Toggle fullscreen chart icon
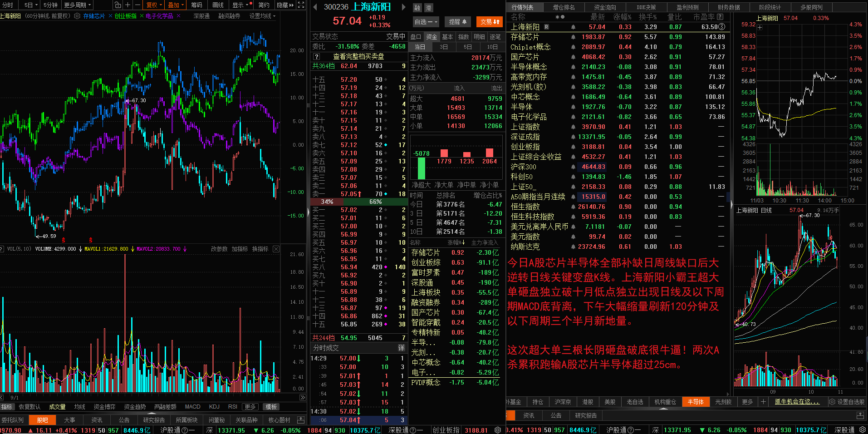The image size is (868, 434). pyautogui.click(x=301, y=5)
